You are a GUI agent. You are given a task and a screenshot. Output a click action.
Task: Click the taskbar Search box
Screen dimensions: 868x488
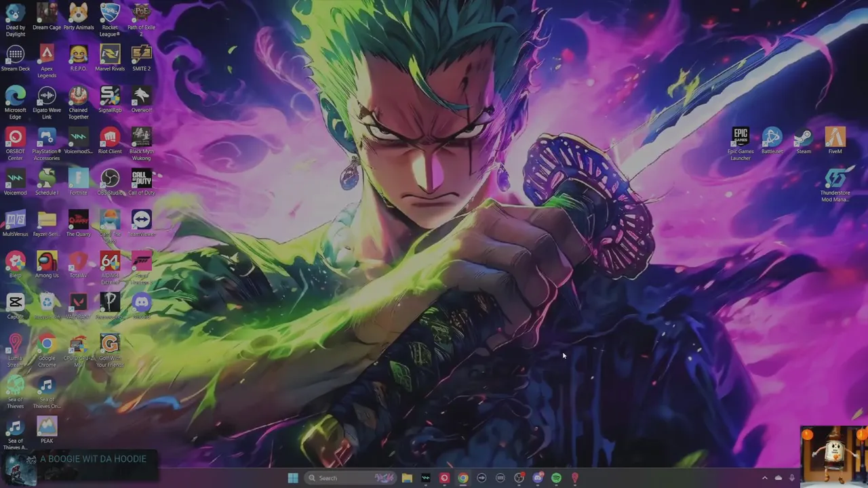pyautogui.click(x=351, y=478)
